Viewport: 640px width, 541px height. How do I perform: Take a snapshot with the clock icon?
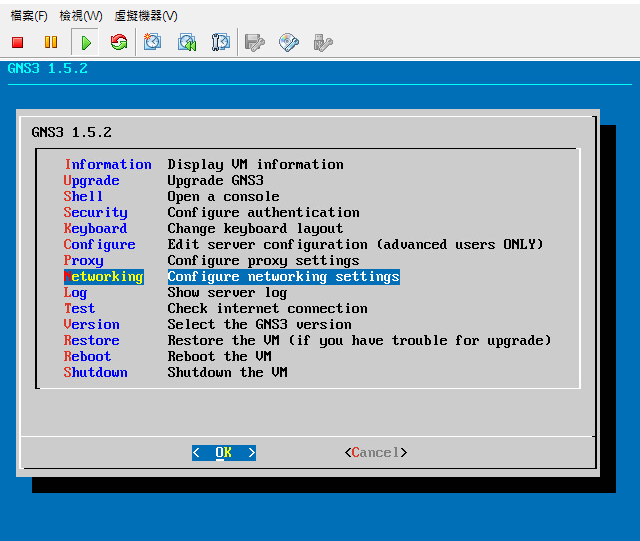coord(152,42)
